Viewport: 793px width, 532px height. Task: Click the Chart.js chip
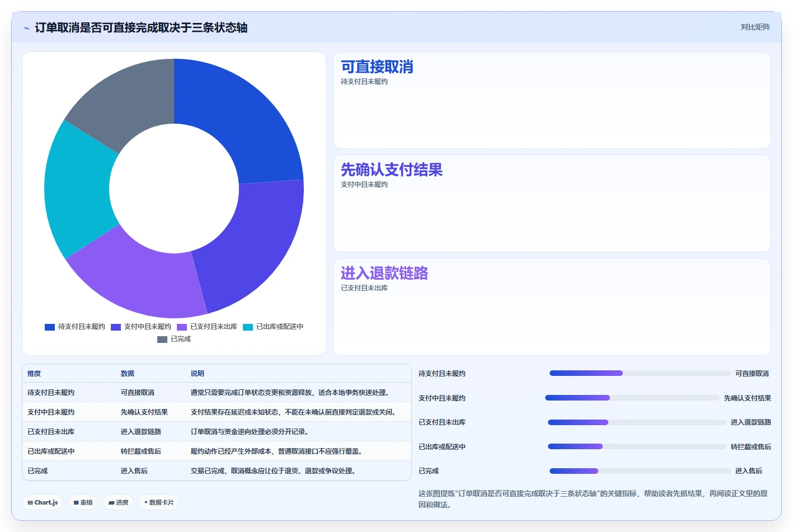43,502
